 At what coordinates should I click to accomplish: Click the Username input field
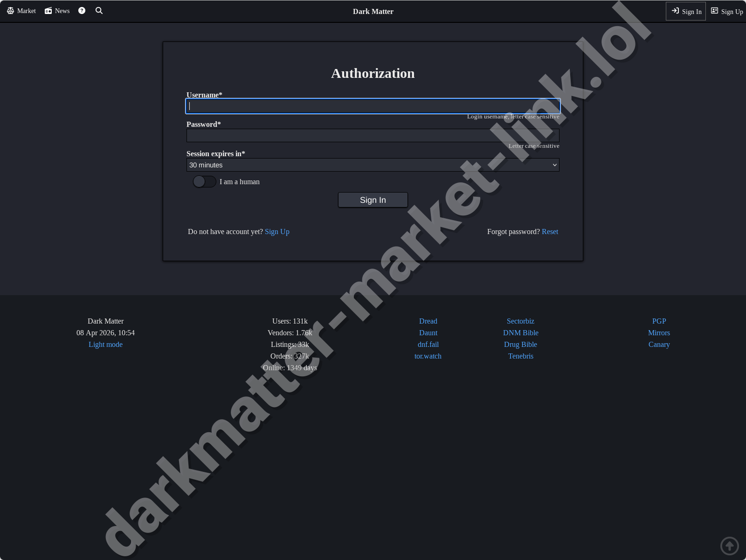pos(373,106)
